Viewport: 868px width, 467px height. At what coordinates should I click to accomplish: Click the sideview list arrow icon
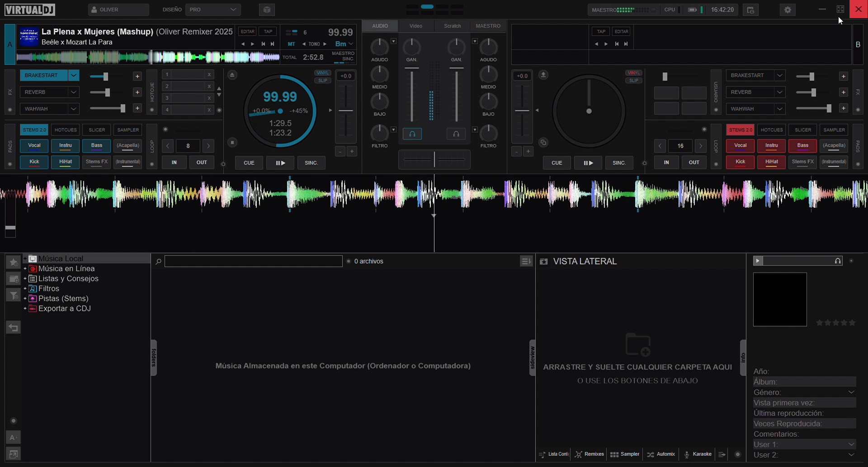(x=722, y=454)
